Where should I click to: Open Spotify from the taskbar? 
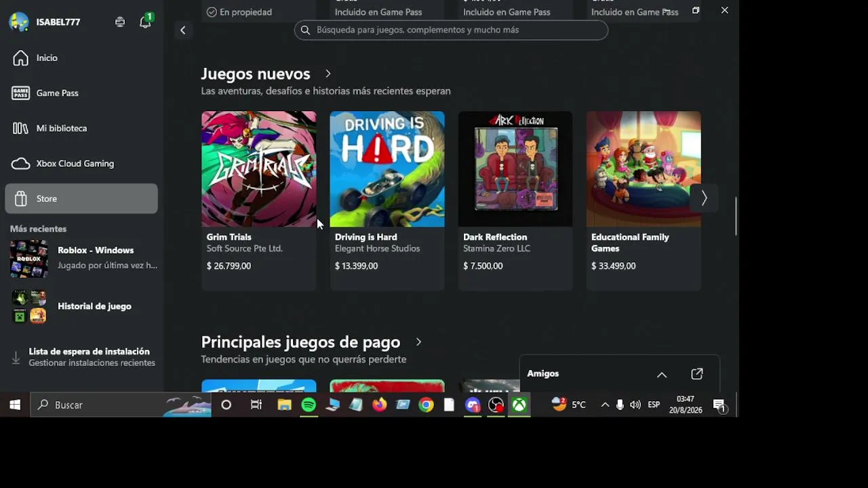[x=309, y=405]
